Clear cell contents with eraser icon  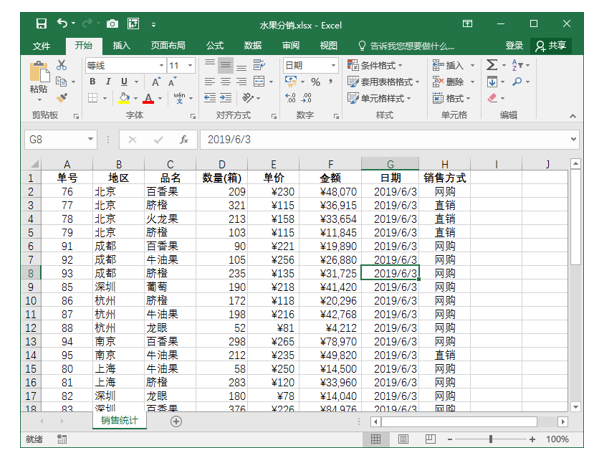pos(492,98)
